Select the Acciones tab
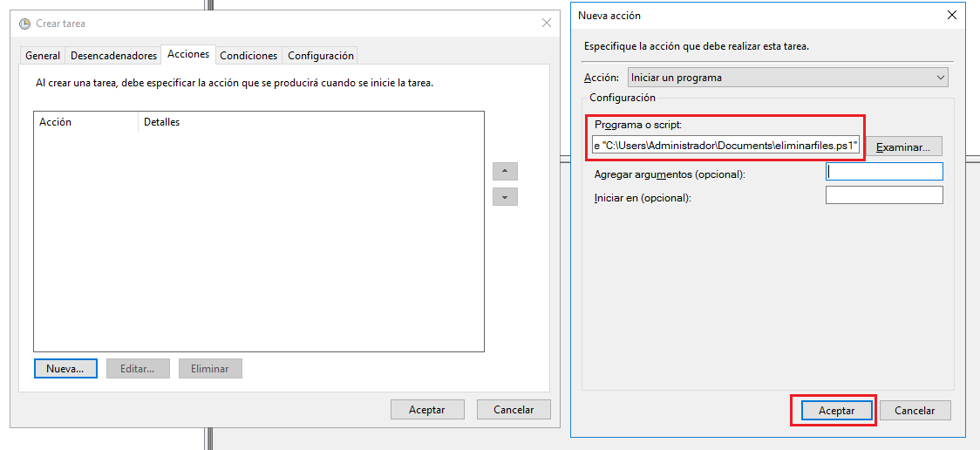The width and height of the screenshot is (980, 450). tap(188, 54)
